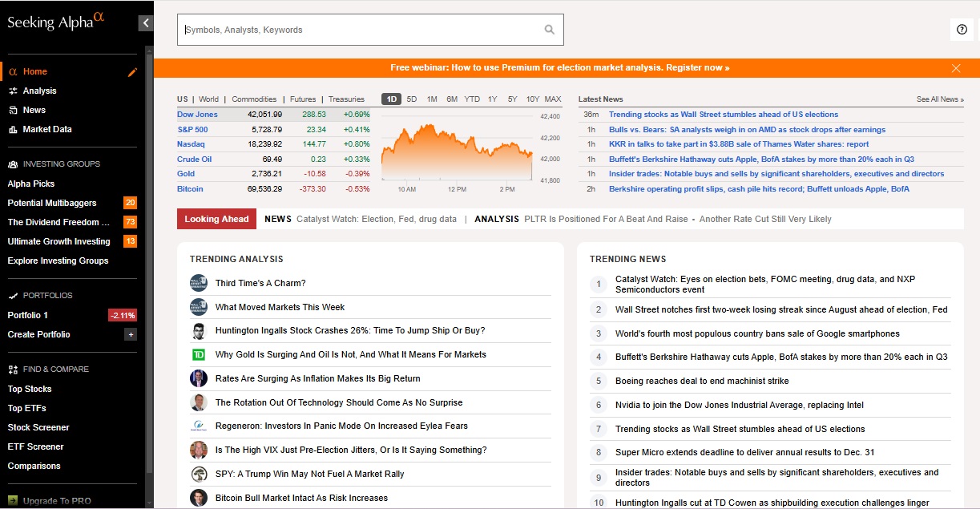
Task: Click the Investing Groups people icon
Action: (14, 164)
